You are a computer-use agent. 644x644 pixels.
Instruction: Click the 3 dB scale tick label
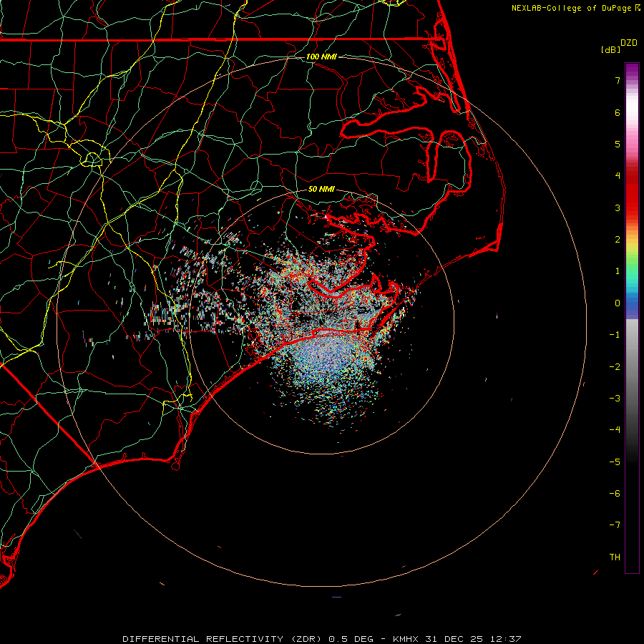(x=617, y=208)
